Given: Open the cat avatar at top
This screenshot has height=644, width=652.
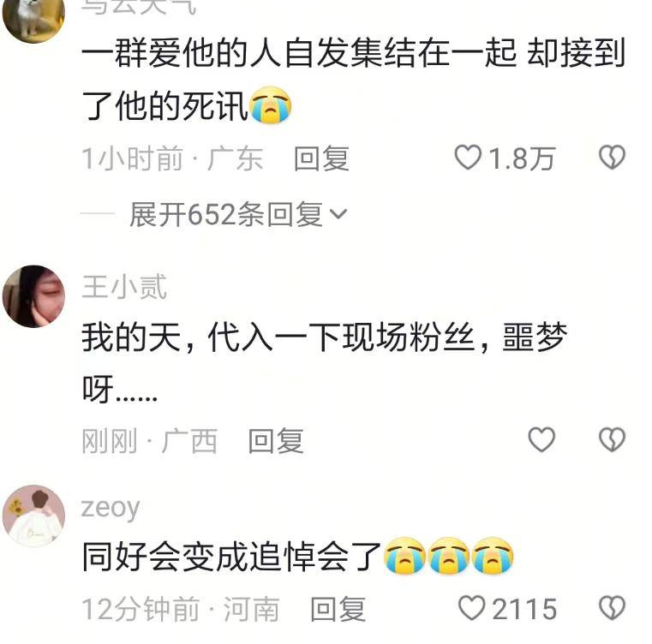Looking at the screenshot, I should pos(33,17).
